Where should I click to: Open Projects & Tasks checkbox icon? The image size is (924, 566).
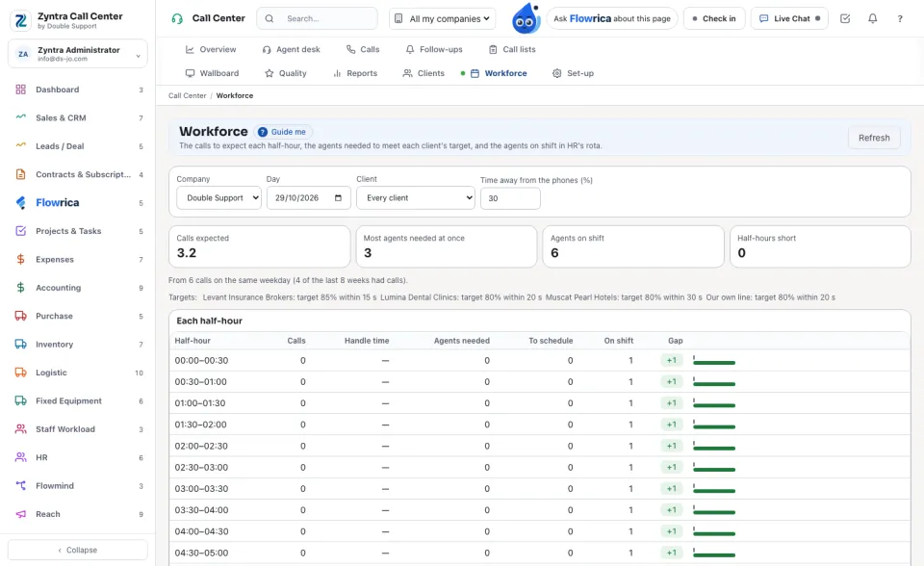(x=20, y=231)
